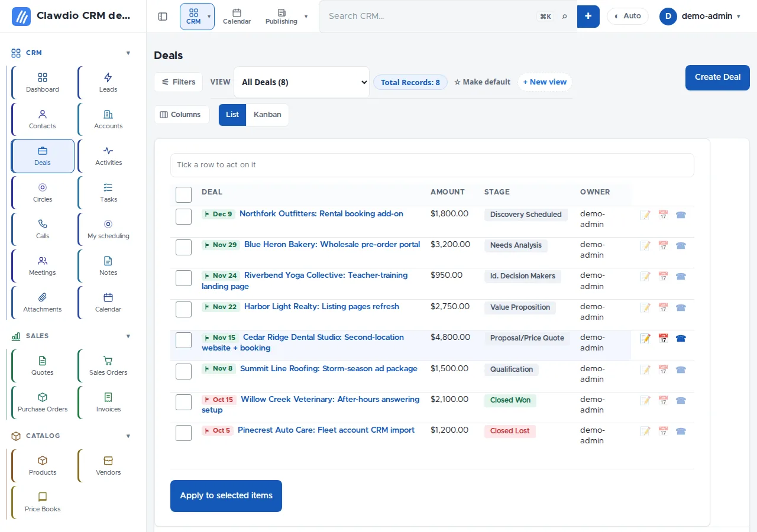Collapse the Sales sidebar section
757x532 pixels.
pyautogui.click(x=128, y=336)
